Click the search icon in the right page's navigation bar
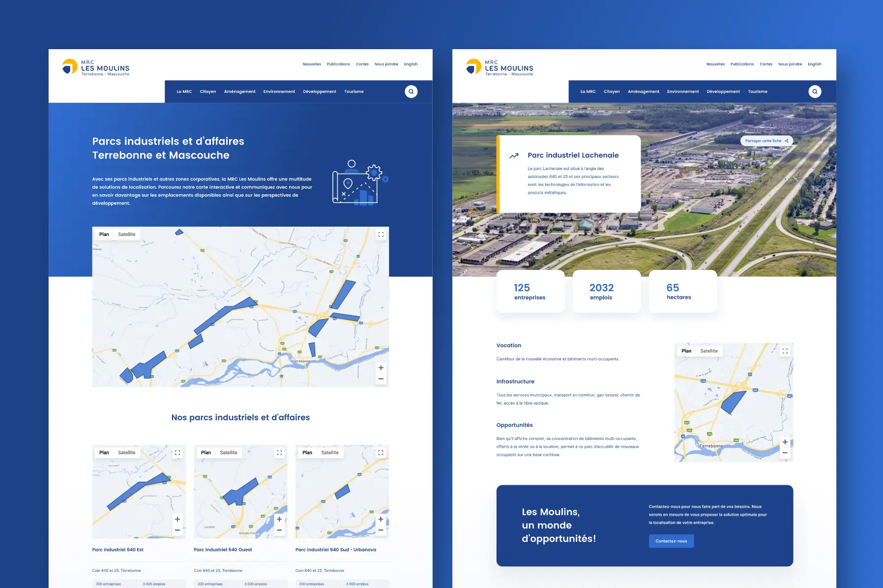The width and height of the screenshot is (883, 588). 815,91
